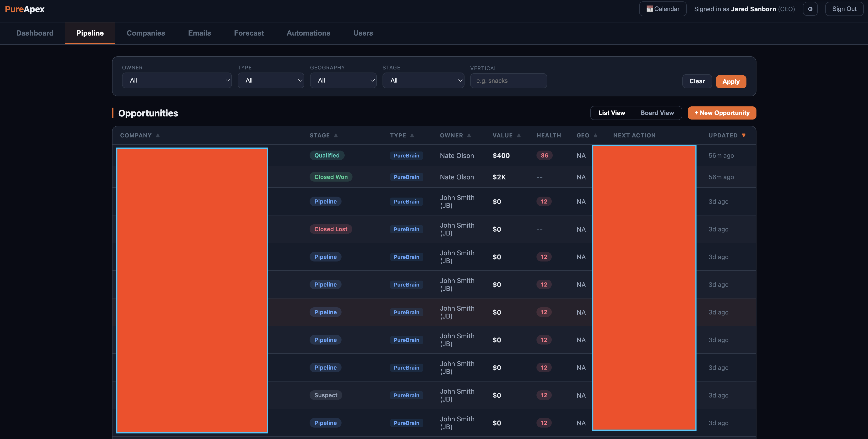868x439 pixels.
Task: Apply the pipeline filters
Action: (731, 82)
